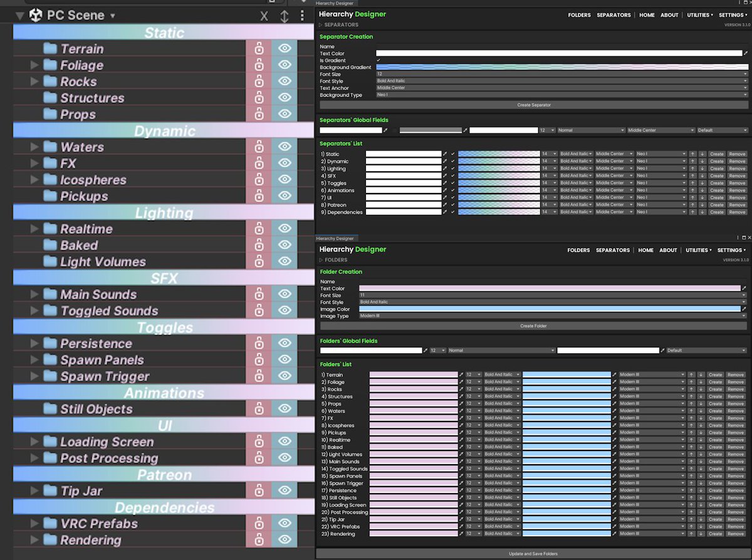This screenshot has height=560, width=752.
Task: Expand the Toggled Sounds folder
Action: pyautogui.click(x=34, y=310)
